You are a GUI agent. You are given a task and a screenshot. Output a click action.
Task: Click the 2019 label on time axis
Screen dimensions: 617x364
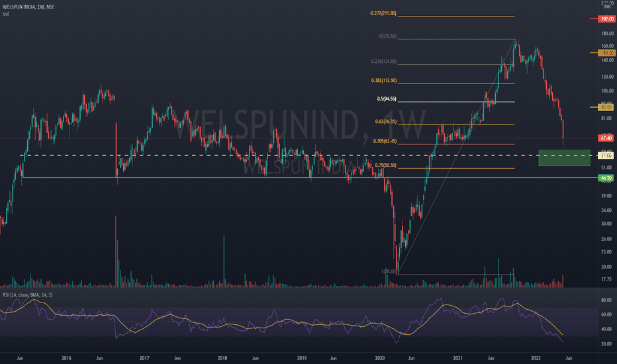(x=302, y=358)
